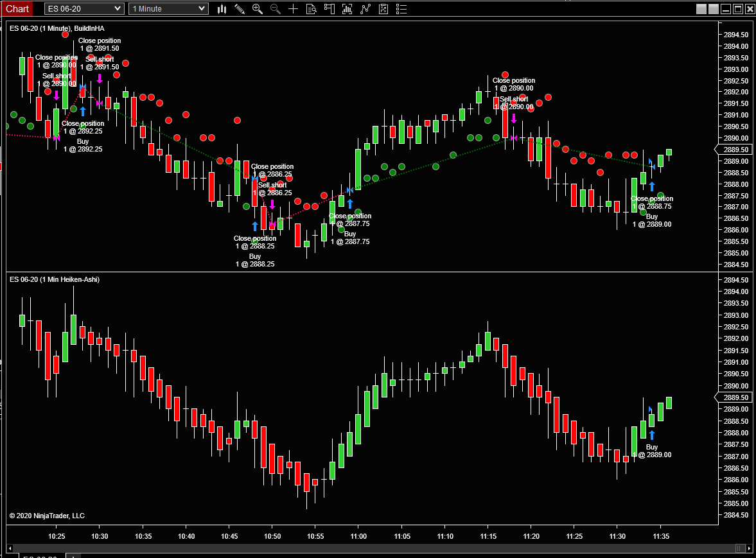Select the crosshair cursor tool
The image size is (756, 558).
pyautogui.click(x=293, y=9)
